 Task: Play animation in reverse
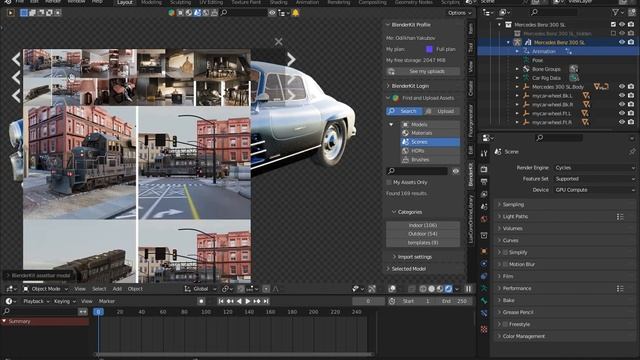pos(239,301)
